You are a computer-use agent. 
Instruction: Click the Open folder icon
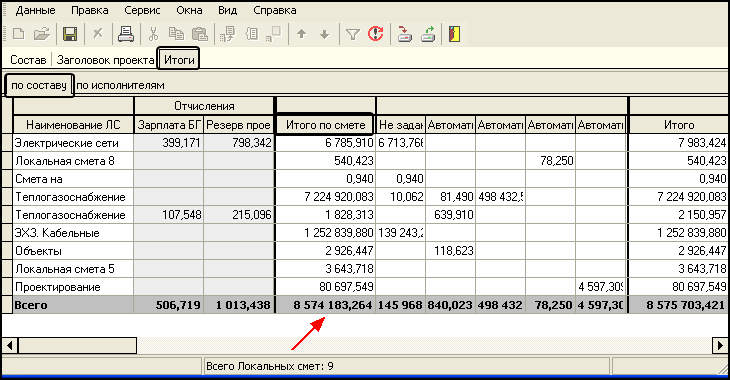pos(42,34)
